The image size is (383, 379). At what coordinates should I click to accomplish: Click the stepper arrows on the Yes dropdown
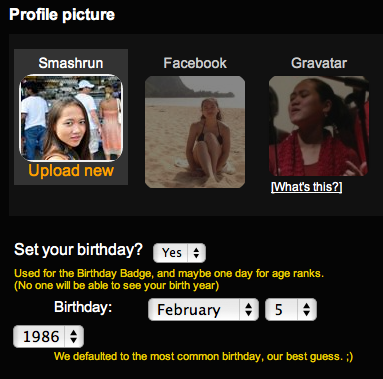tap(196, 253)
